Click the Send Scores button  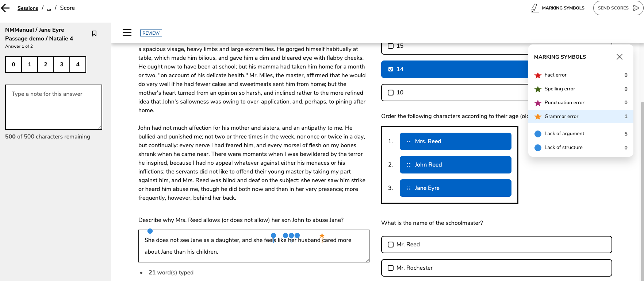(618, 8)
